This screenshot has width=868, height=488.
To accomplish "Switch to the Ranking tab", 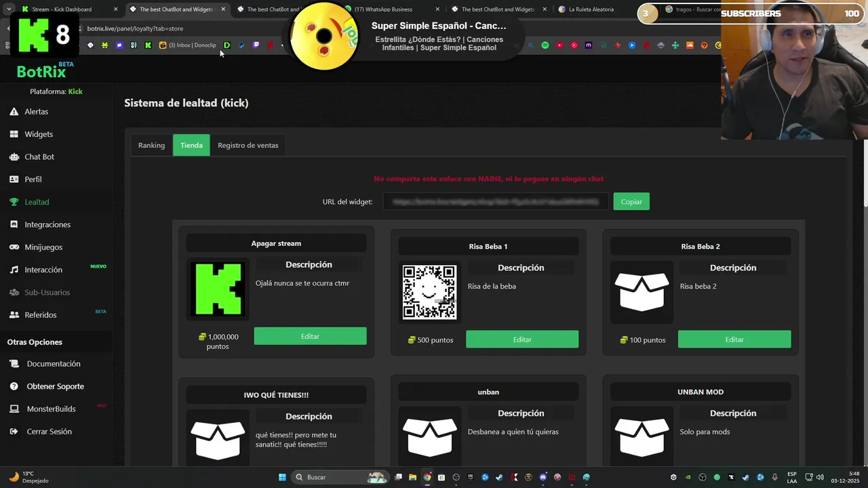I will pos(151,145).
